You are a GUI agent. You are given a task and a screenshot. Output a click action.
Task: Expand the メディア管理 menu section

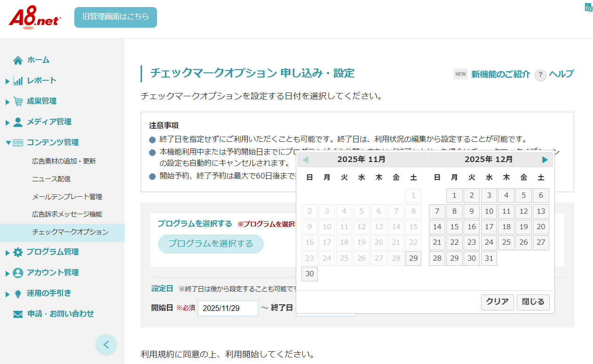click(8, 122)
